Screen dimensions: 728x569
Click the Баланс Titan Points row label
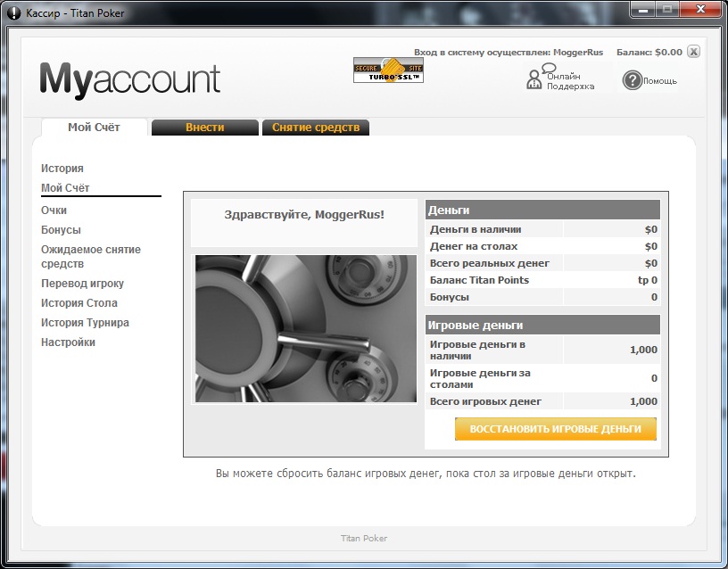(x=479, y=280)
